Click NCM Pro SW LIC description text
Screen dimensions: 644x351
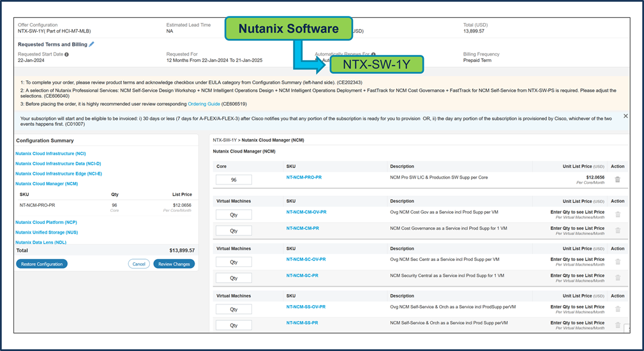(x=439, y=177)
